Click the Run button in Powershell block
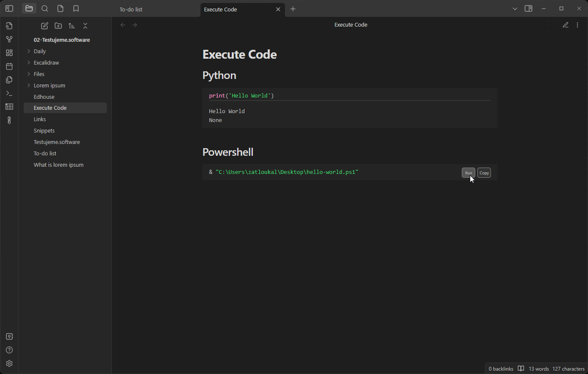The width and height of the screenshot is (588, 374). [x=468, y=173]
